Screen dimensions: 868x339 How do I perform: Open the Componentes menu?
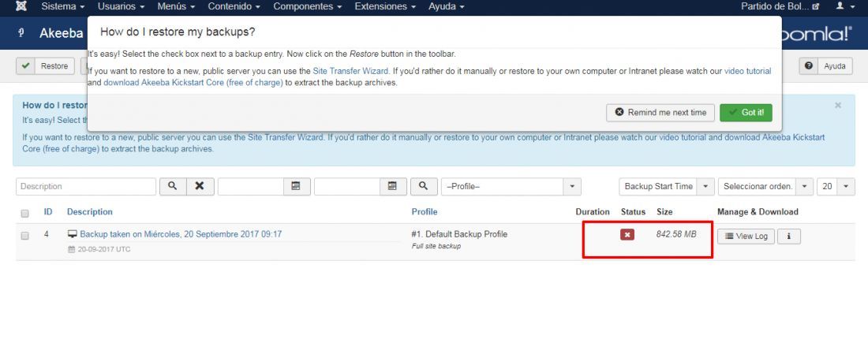(307, 6)
